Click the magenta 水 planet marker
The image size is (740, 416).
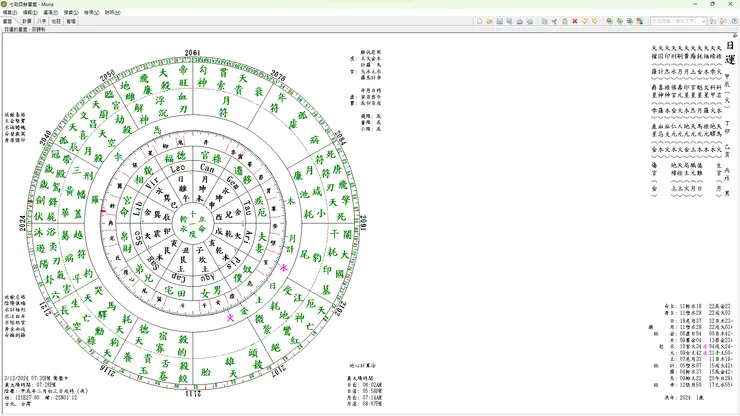284,268
